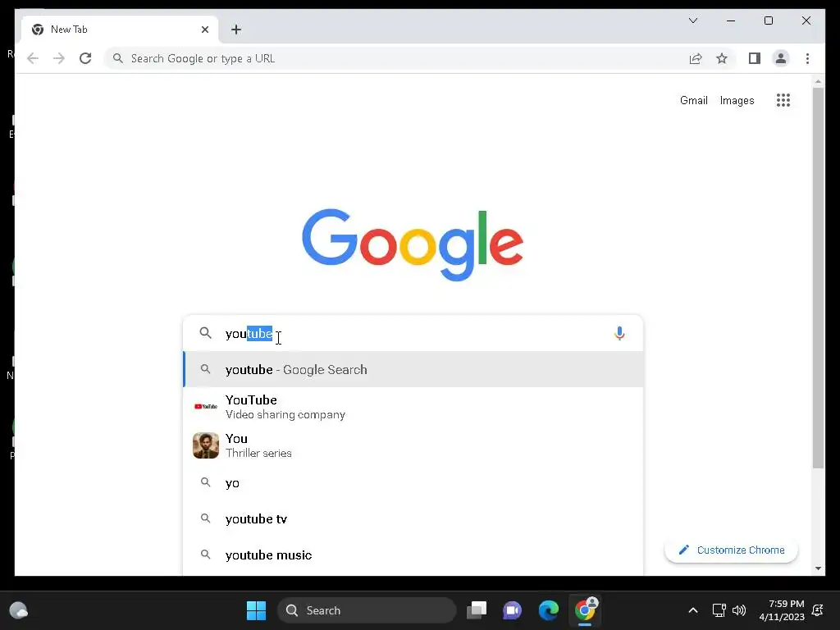
Task: Open network status in tray
Action: pos(719,610)
